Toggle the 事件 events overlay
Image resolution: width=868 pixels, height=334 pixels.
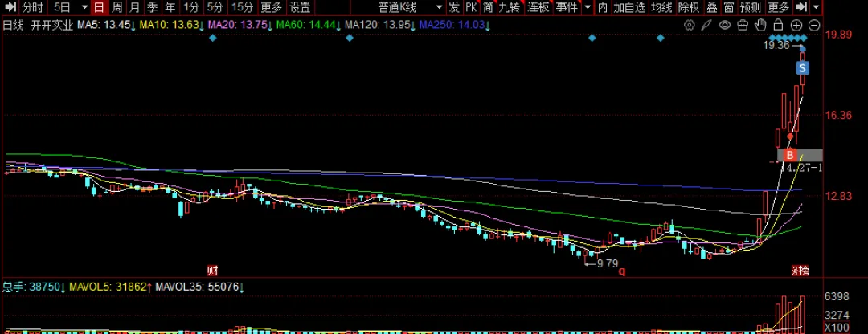pos(567,8)
